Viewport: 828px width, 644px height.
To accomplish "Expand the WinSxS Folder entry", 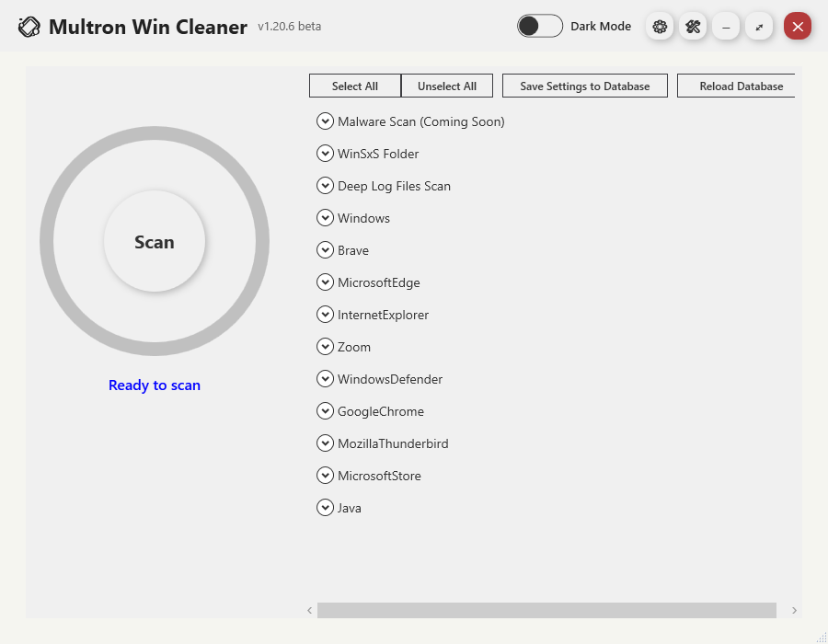I will tap(325, 154).
